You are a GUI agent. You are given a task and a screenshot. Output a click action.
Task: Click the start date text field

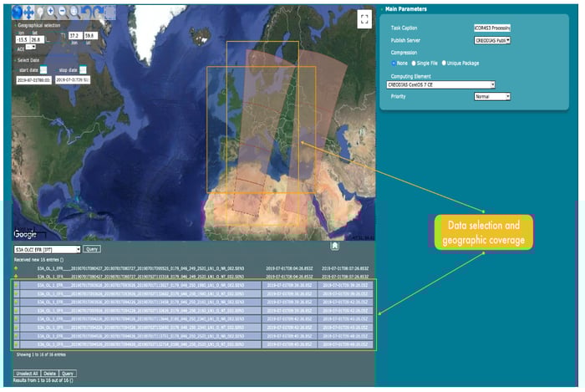click(33, 80)
